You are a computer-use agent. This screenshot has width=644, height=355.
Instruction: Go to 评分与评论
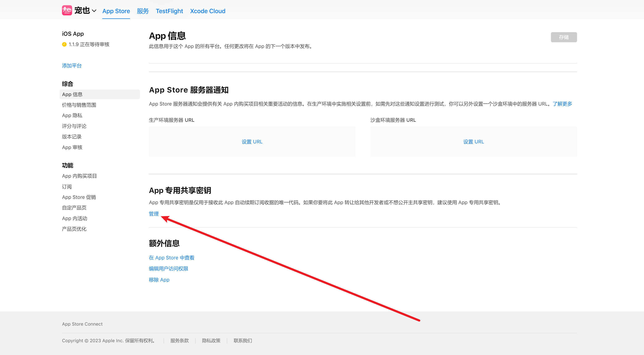(74, 126)
